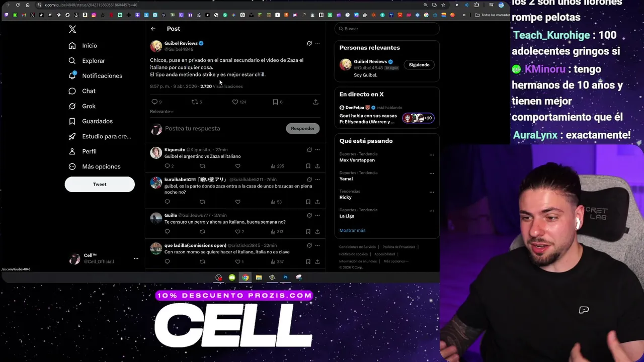This screenshot has width=644, height=362.
Task: Bookmark Kiquesito's comment
Action: pos(308,166)
